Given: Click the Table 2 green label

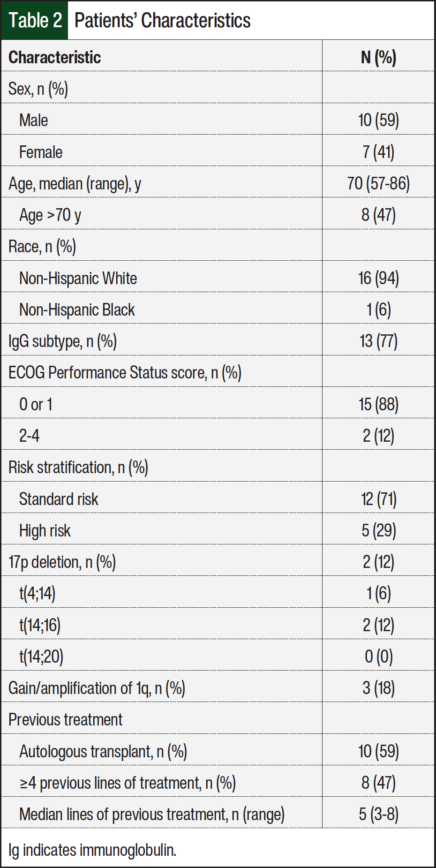Looking at the screenshot, I should [x=35, y=21].
